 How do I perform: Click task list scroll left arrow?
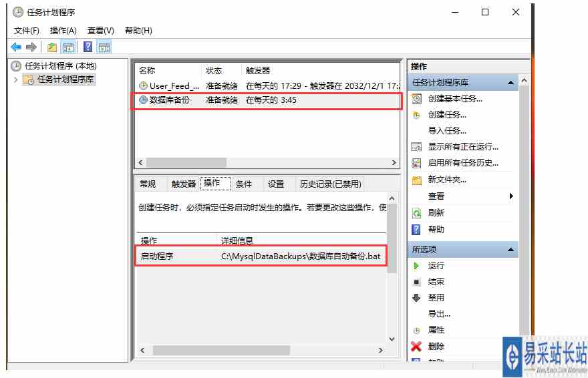(140, 162)
